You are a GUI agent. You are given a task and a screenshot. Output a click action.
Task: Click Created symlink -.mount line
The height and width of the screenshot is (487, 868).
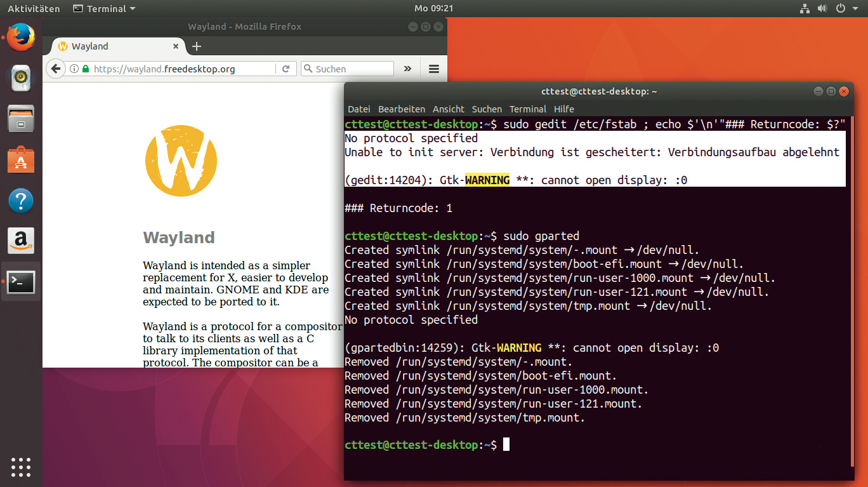tap(522, 250)
